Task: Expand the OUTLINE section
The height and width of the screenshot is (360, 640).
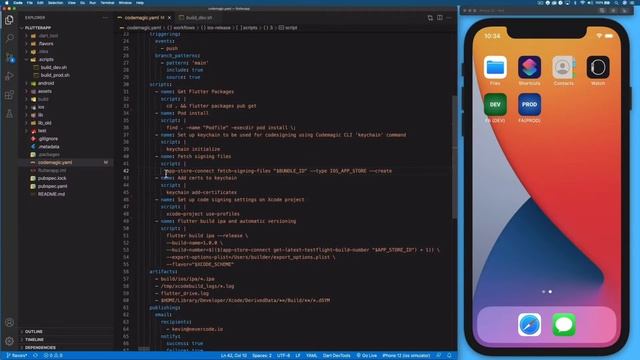Action: click(x=33, y=332)
